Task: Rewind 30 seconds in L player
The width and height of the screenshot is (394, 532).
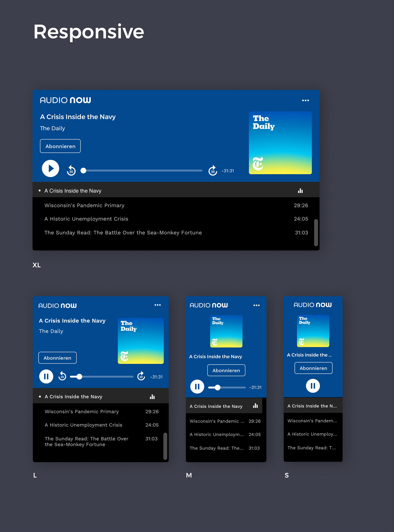Action: tap(62, 376)
